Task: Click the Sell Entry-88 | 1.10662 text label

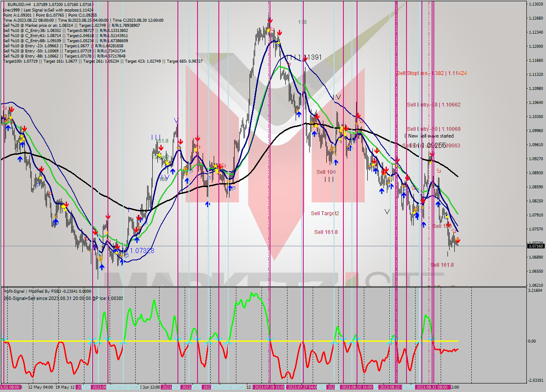Action: point(433,104)
